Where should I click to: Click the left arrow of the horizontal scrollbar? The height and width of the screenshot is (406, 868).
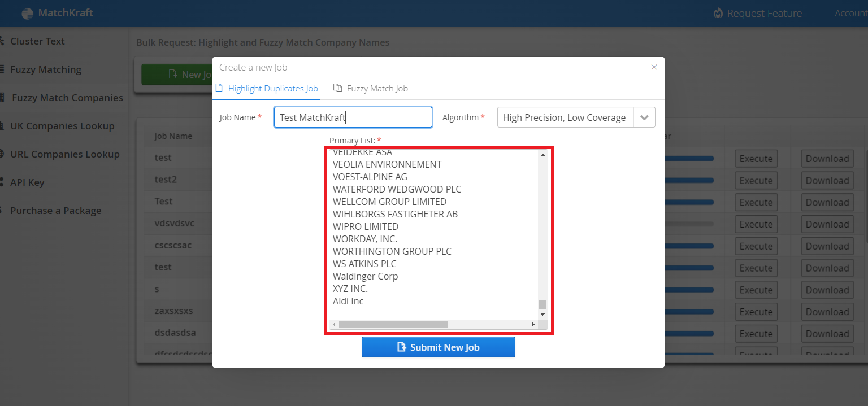pyautogui.click(x=334, y=325)
